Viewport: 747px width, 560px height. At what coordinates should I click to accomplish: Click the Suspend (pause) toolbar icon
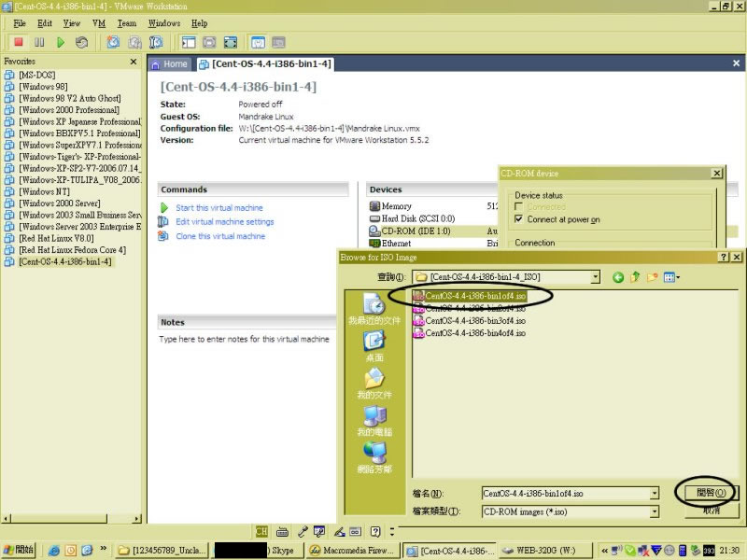[x=39, y=42]
